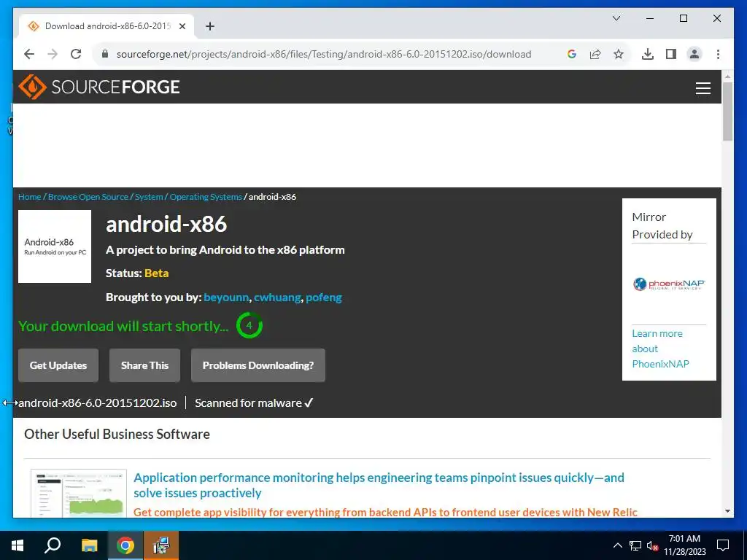Open pofeng's profile link
747x560 pixels.
(324, 297)
